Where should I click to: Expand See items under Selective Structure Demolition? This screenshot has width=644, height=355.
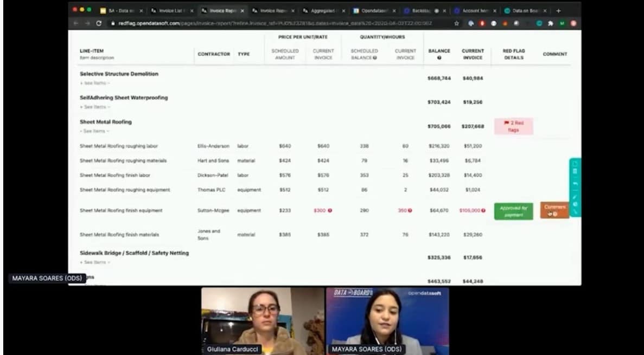pyautogui.click(x=94, y=83)
